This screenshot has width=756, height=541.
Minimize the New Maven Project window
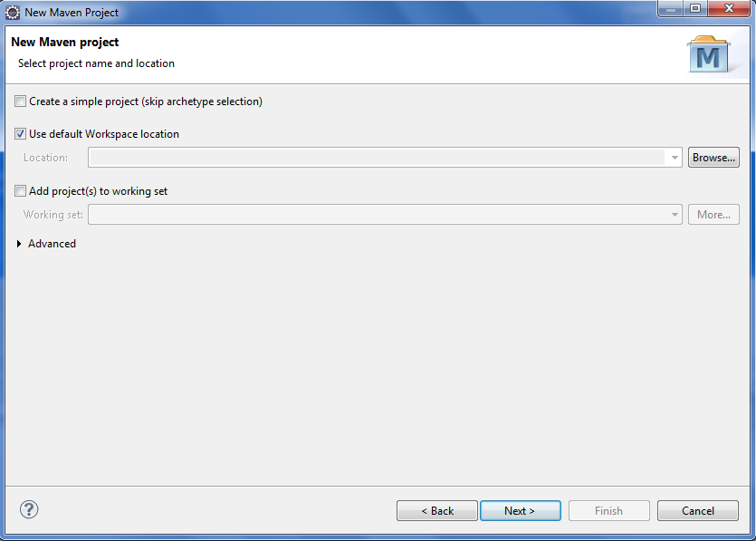pyautogui.click(x=670, y=9)
